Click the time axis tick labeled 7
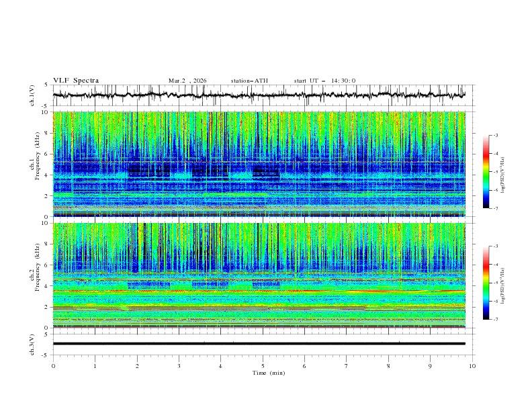 (x=347, y=366)
